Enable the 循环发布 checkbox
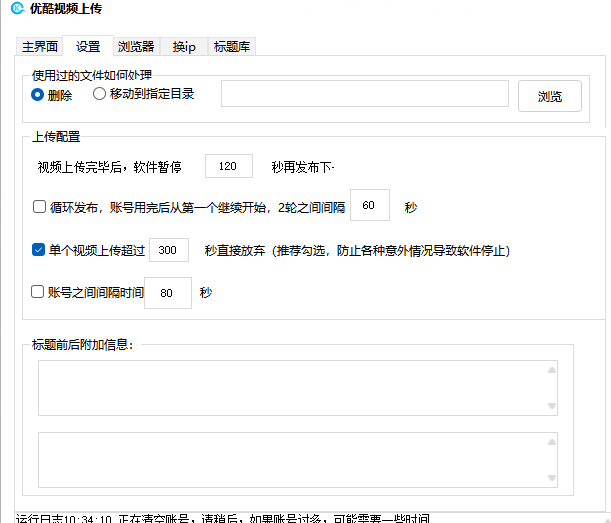 (x=39, y=207)
